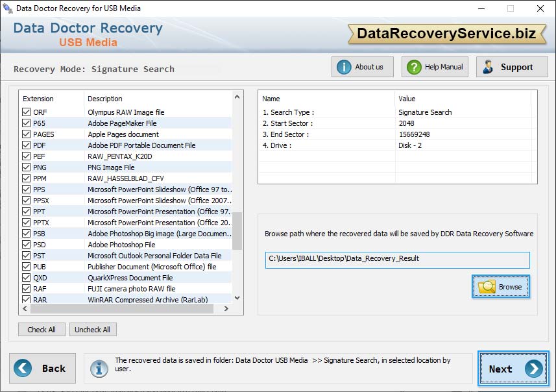The image size is (556, 392).
Task: Select 'Adobe PDF Portable Document File' description
Action: click(x=141, y=145)
